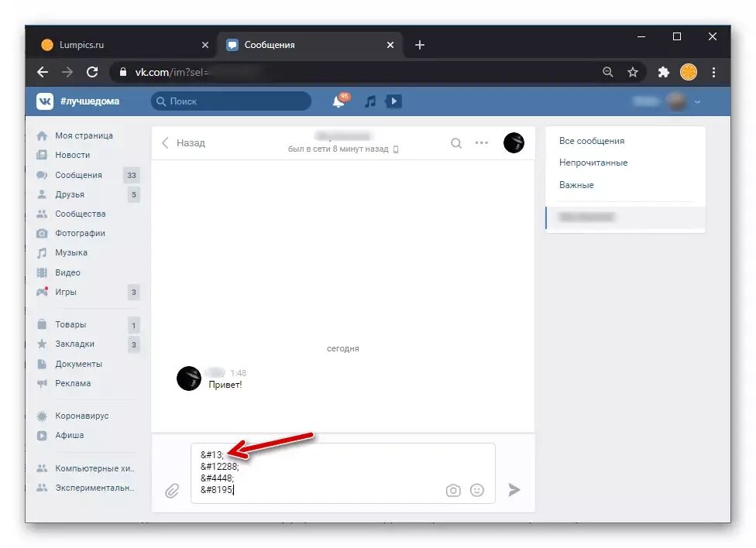This screenshot has width=756, height=548.
Task: Go back with the Назад button
Action: tap(184, 142)
